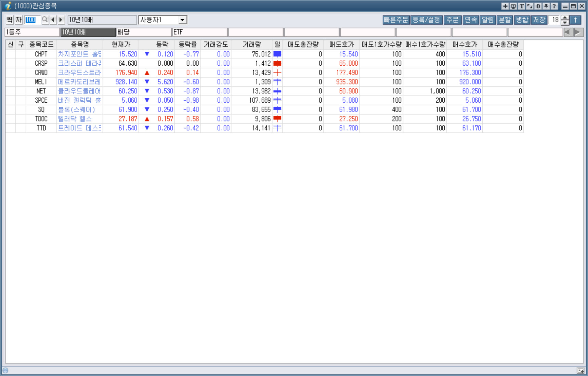Click the 주문 order button
588x376 pixels.
tap(453, 20)
